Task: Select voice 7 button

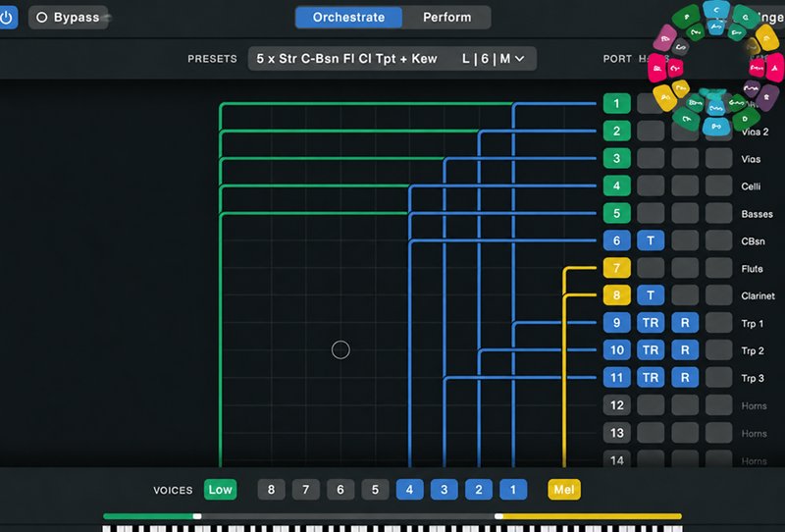Action: (x=306, y=490)
